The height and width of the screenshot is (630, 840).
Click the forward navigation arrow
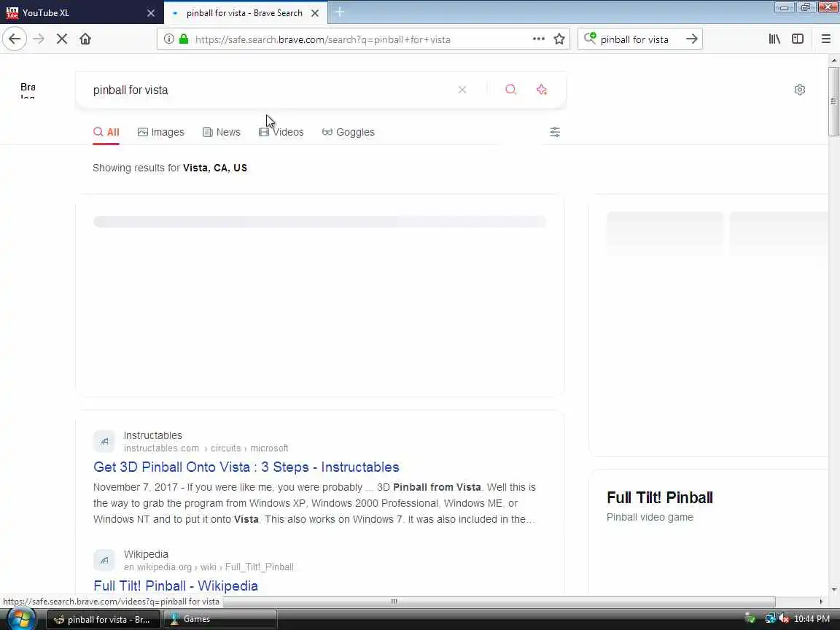39,39
